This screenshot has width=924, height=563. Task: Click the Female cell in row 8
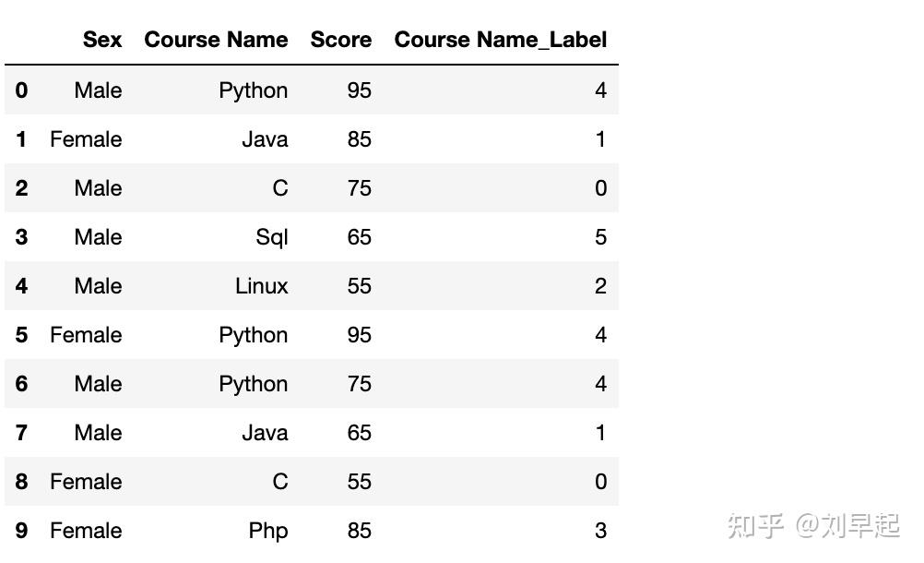point(86,482)
